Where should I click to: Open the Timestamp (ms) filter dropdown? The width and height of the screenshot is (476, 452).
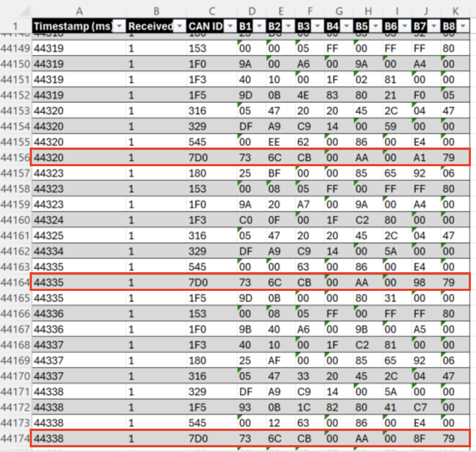pyautogui.click(x=120, y=26)
